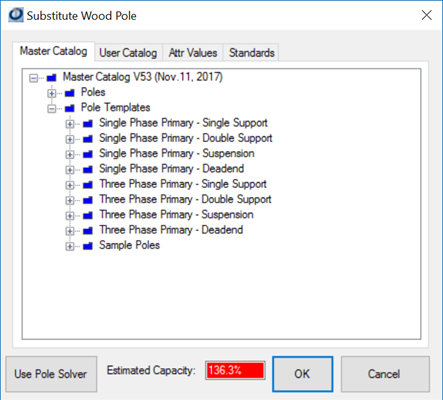This screenshot has height=400, width=443.
Task: Expand Single Phase Primary - Single Support
Action: (x=70, y=124)
